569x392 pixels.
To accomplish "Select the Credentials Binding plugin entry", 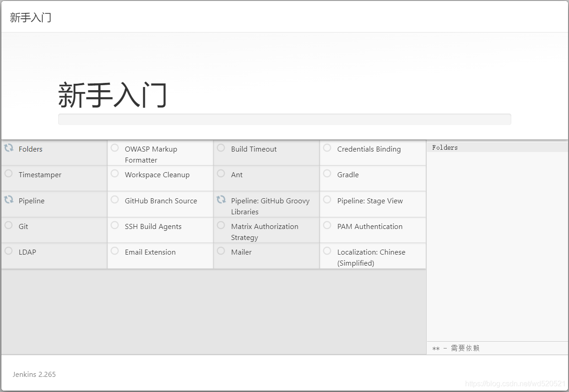I will 368,149.
